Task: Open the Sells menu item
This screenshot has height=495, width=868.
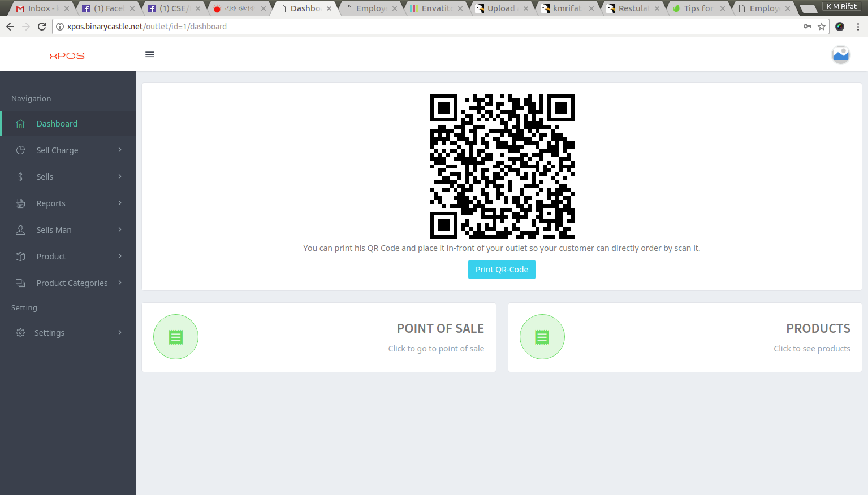Action: pyautogui.click(x=45, y=177)
